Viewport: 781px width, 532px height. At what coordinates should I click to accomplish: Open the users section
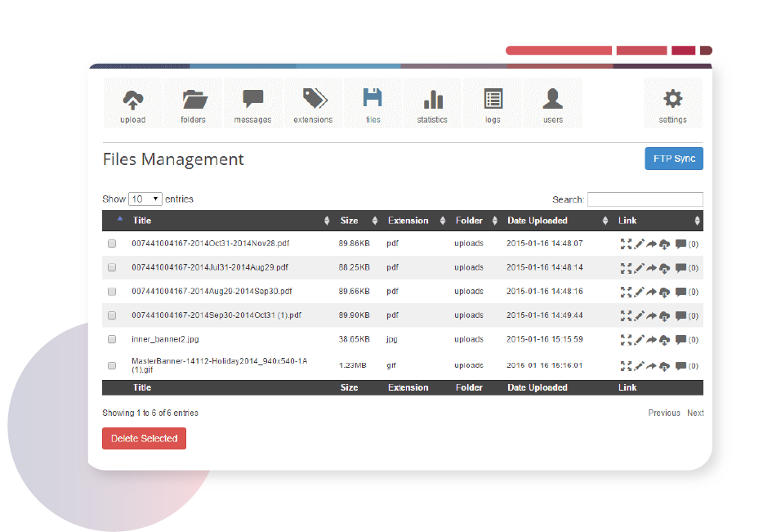553,105
